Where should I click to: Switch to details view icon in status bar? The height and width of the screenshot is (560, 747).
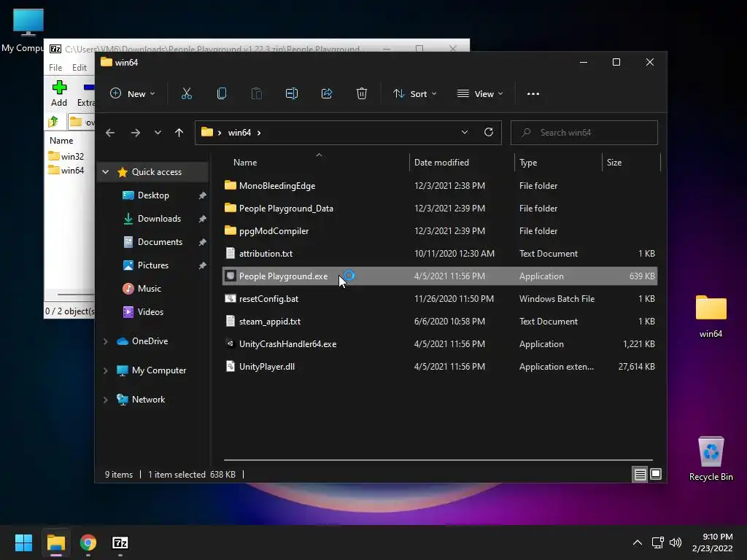click(x=640, y=474)
